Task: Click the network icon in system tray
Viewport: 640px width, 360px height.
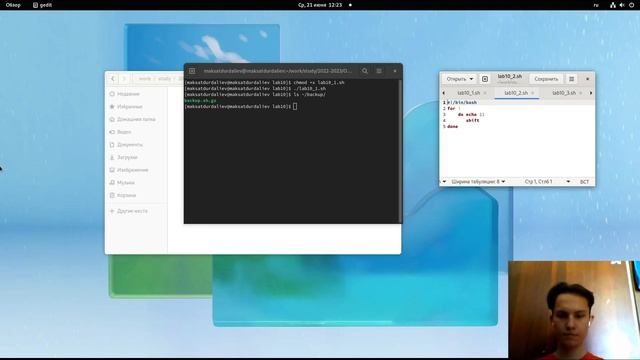Action: (613, 5)
